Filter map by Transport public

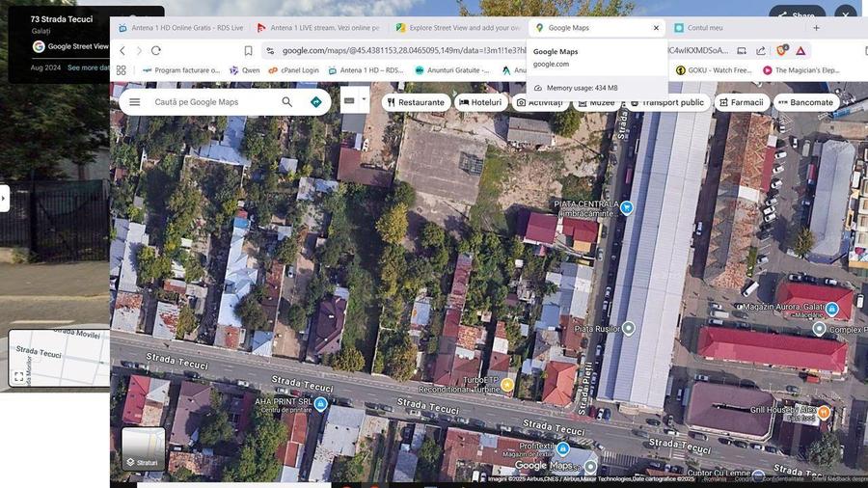668,102
